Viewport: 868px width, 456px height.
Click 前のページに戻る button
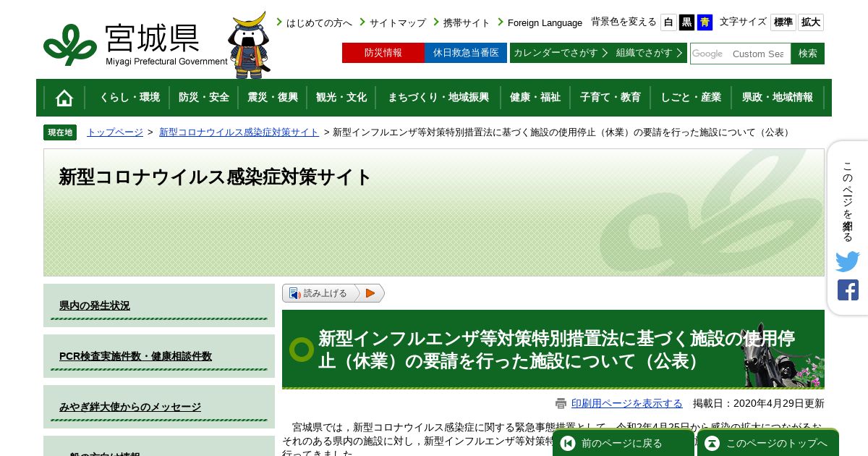pyautogui.click(x=624, y=443)
